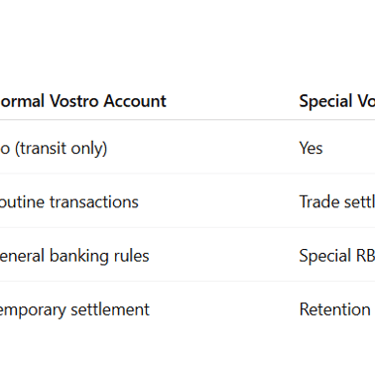The image size is (375, 366).
Task: Select the 'Yes' table cell
Action: tap(311, 148)
